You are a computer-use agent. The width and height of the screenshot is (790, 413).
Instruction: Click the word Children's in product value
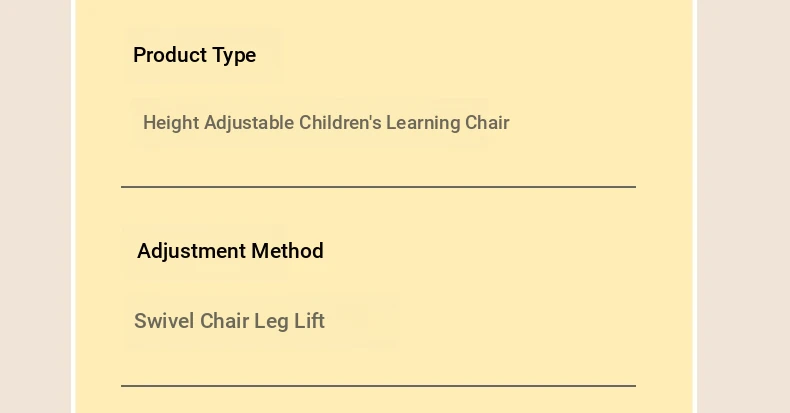(340, 122)
